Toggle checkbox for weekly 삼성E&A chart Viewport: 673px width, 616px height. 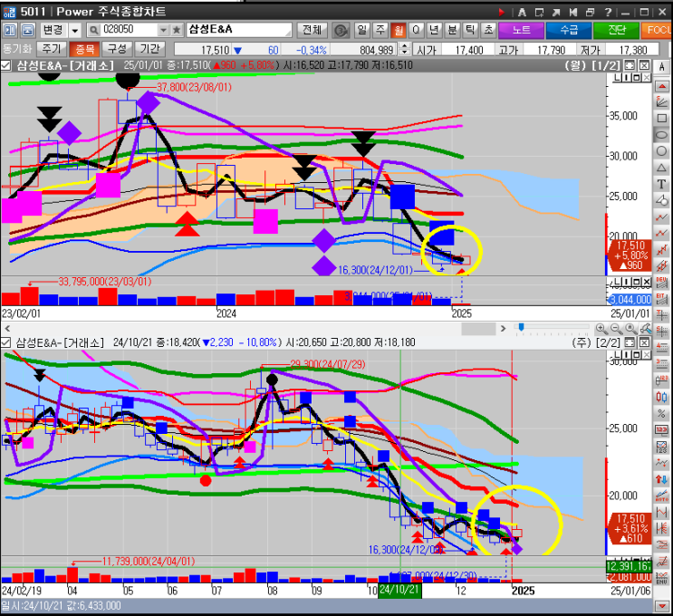[x=6, y=342]
